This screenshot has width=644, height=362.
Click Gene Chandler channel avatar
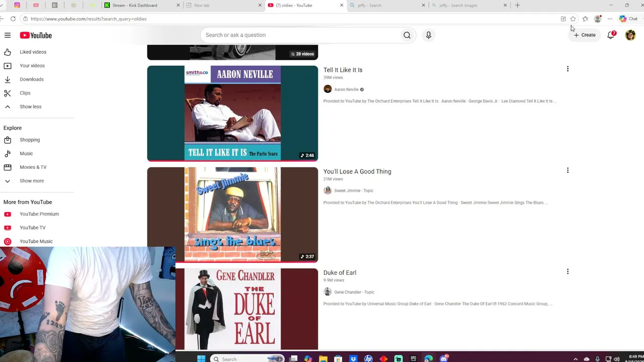[x=328, y=292]
